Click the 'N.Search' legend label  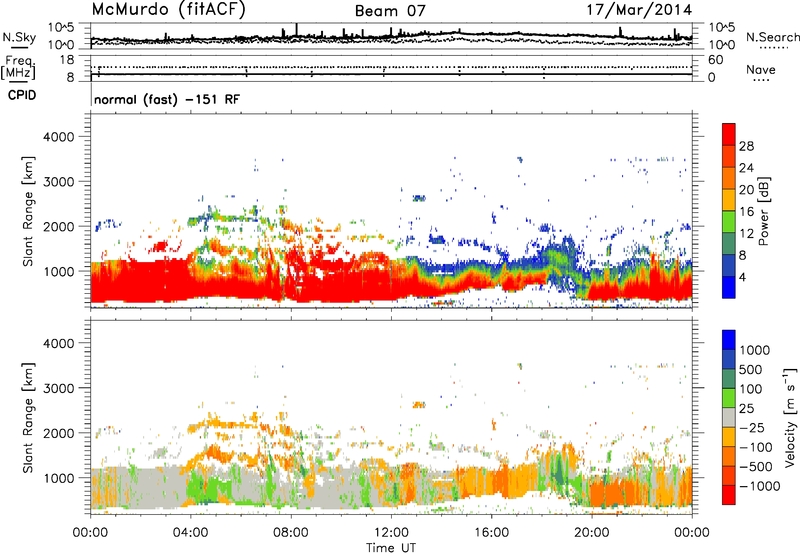click(x=772, y=37)
